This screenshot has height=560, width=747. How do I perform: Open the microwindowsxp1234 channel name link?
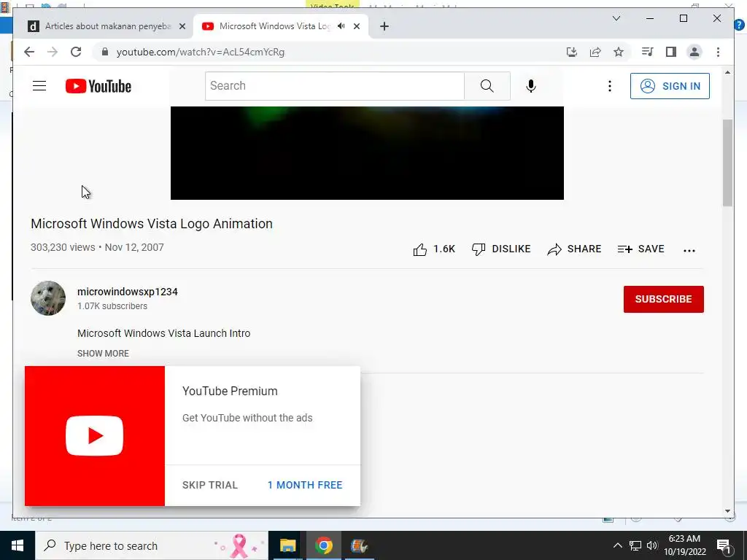127,292
